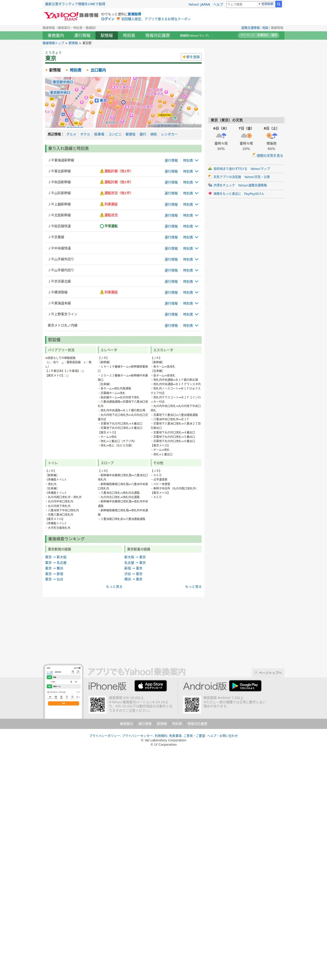The image size is (327, 980).
Task: Click the plus icon in 駅を登録
Action: (x=184, y=57)
